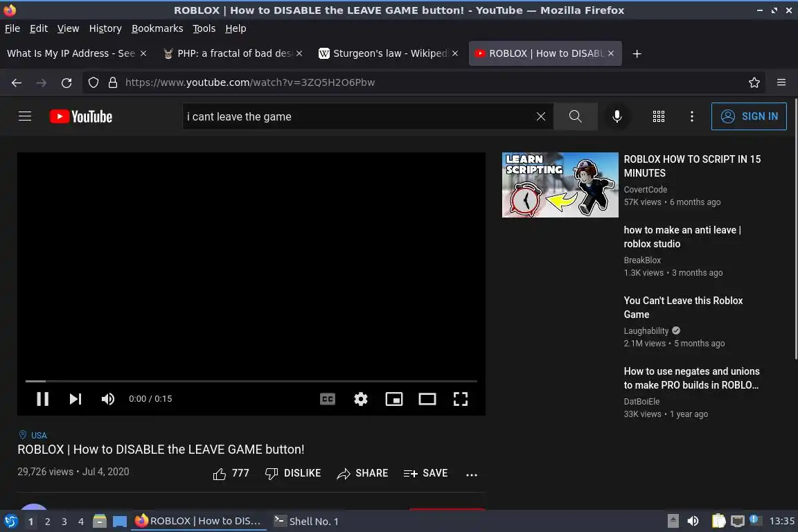
Task: Bookmark this page with star
Action: pos(754,82)
